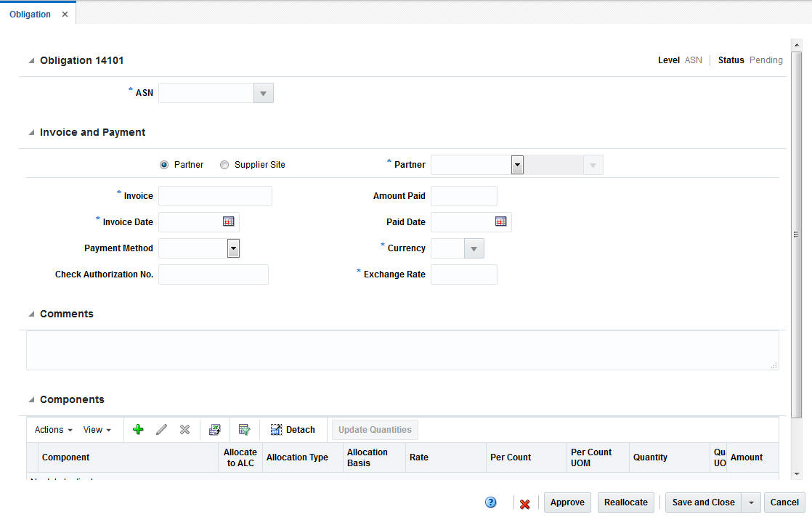
Task: Click the Check Authorization No. field
Action: [214, 274]
